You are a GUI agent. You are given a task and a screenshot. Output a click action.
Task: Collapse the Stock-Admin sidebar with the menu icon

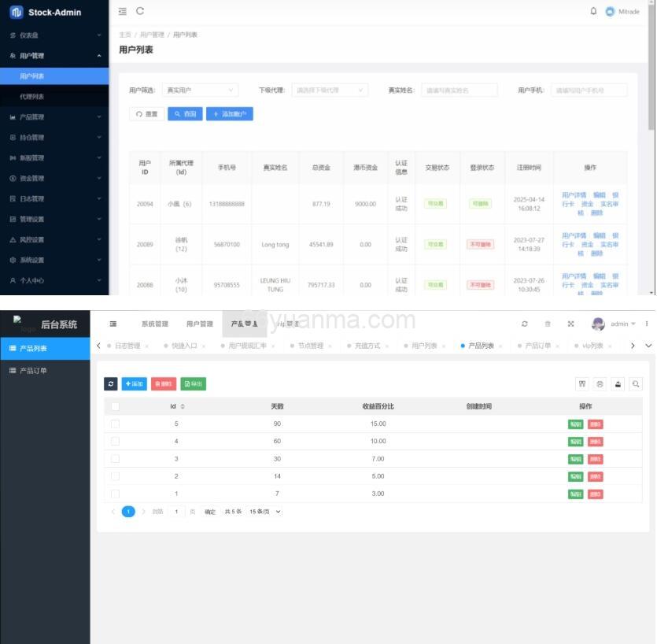tap(122, 11)
